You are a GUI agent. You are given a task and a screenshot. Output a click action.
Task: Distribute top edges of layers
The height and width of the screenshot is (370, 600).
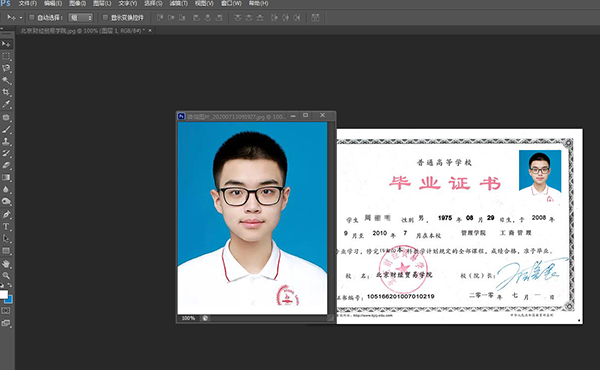point(238,18)
